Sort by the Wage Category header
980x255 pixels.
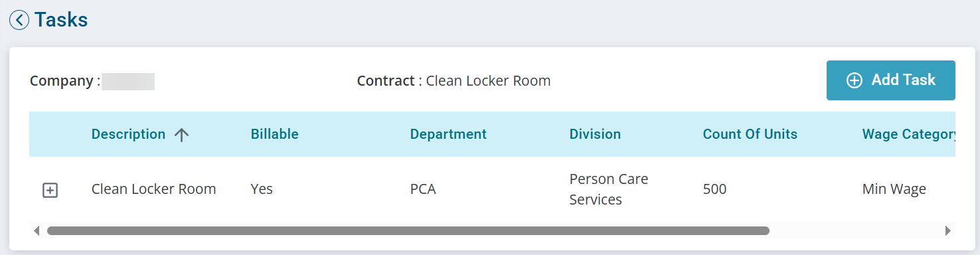pyautogui.click(x=908, y=134)
